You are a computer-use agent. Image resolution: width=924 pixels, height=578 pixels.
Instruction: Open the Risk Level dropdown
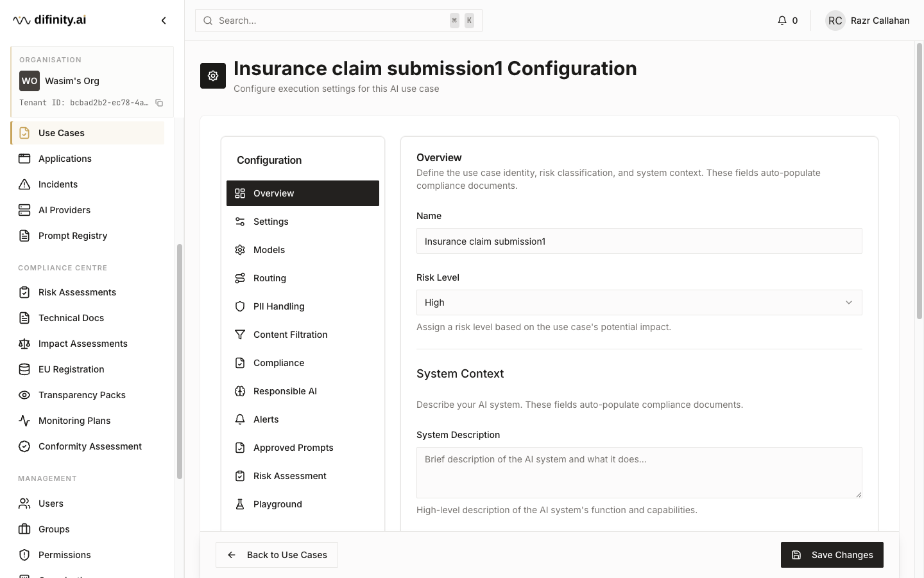point(639,302)
